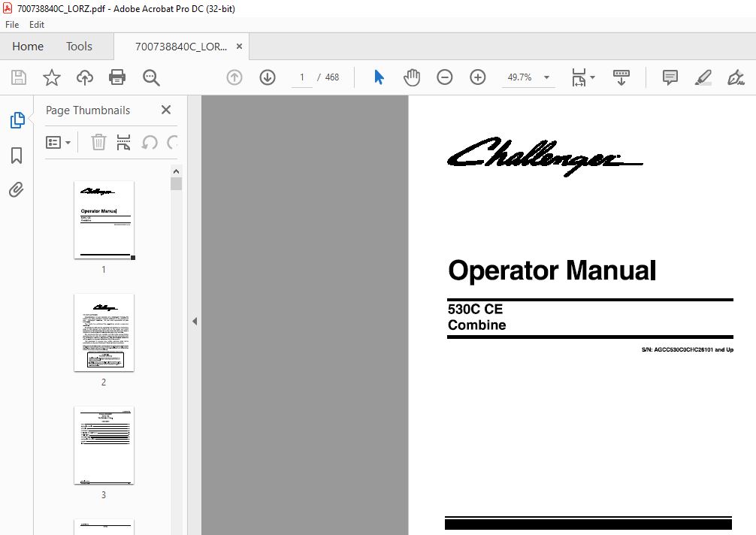Select the Highlight text pen
Image resolution: width=756 pixels, height=535 pixels.
click(703, 77)
